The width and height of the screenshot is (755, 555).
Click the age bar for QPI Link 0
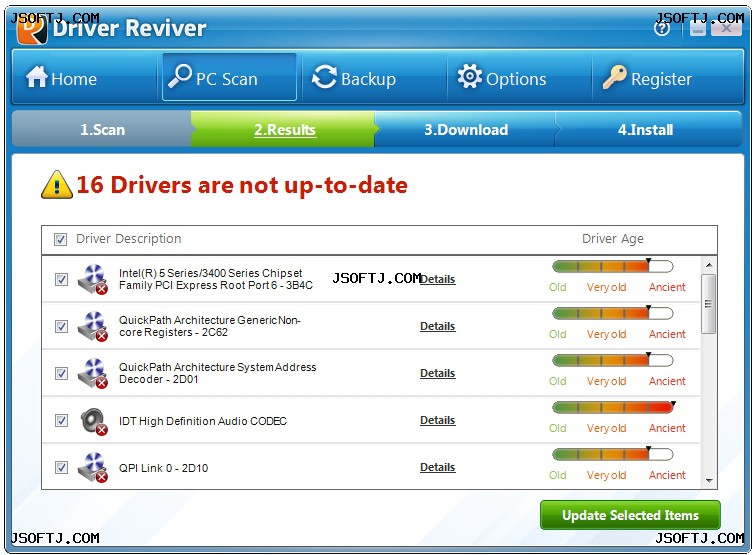tap(612, 454)
